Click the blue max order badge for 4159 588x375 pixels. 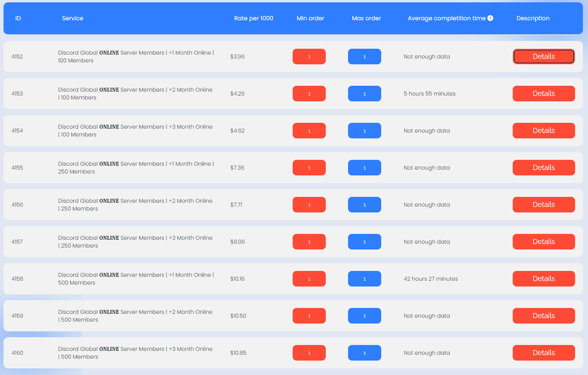pos(364,316)
